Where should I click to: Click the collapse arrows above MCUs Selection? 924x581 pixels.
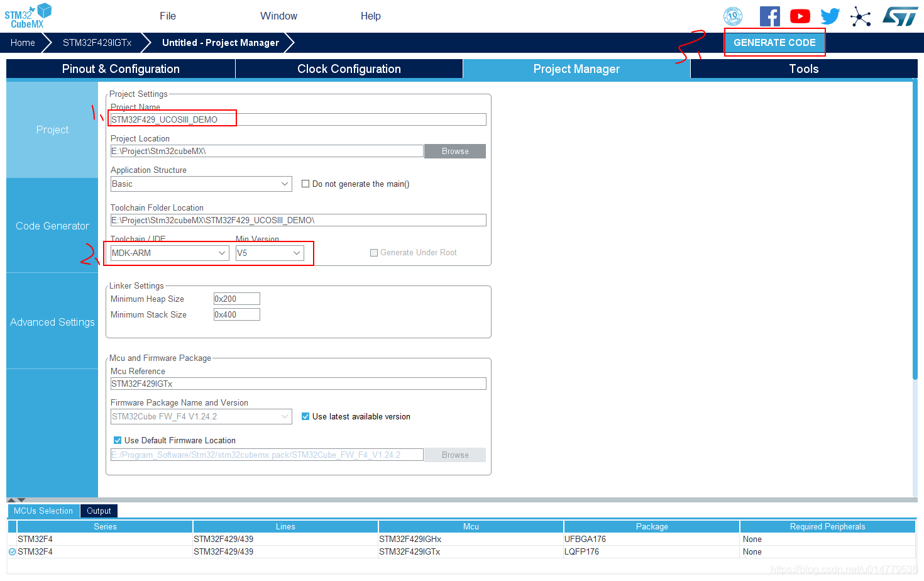(16, 500)
